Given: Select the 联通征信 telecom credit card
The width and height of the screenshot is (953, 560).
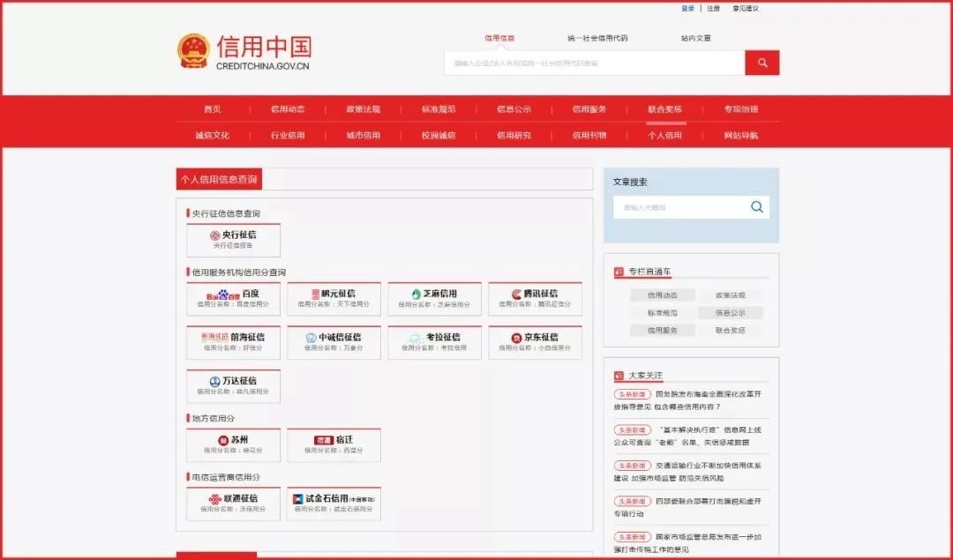Looking at the screenshot, I should (x=234, y=503).
